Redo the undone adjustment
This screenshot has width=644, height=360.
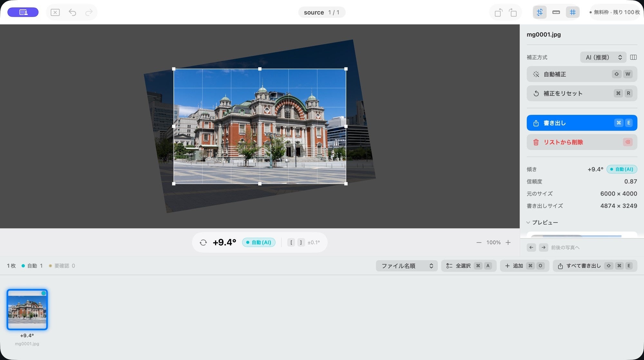click(89, 13)
